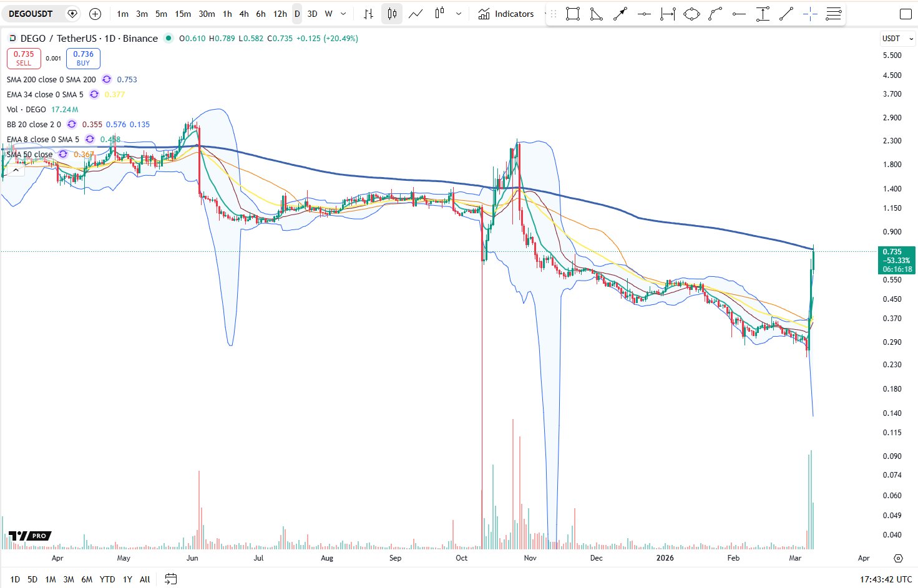Select the rectangle drawing tool
The width and height of the screenshot is (918, 588).
(x=572, y=14)
